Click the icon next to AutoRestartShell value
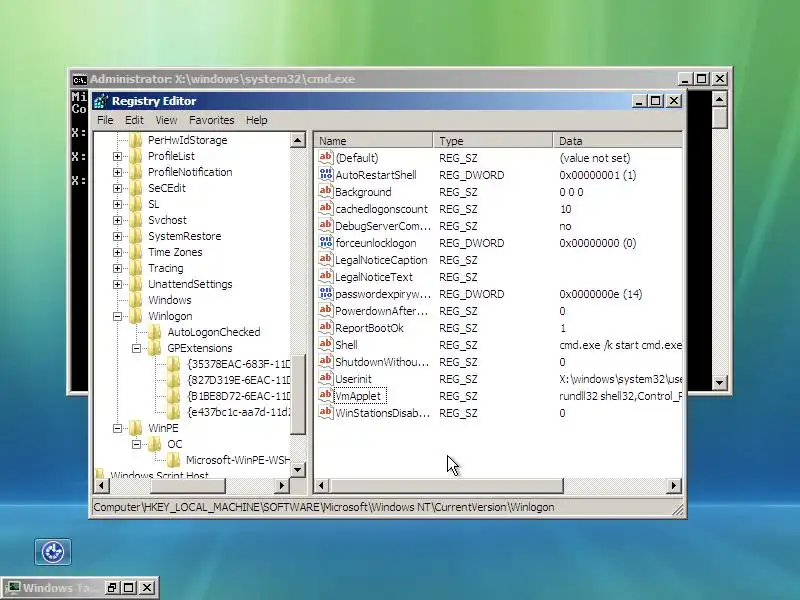800x600 pixels. (326, 174)
